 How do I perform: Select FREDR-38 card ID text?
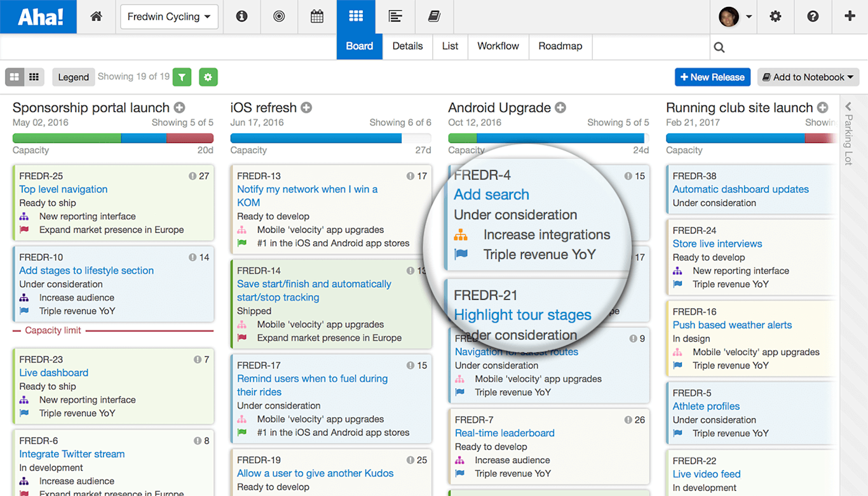(695, 176)
